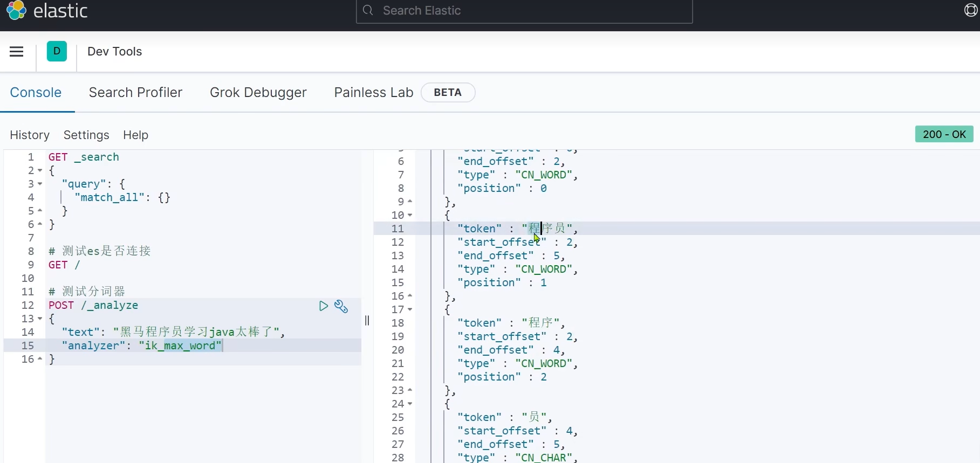The image size is (980, 463).
Task: Click the POST /_analyze request line
Action: [x=93, y=305]
